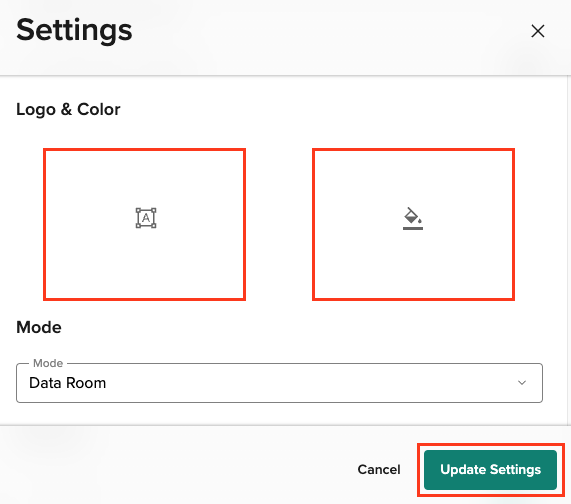Click the Settings dialog title

(x=74, y=31)
